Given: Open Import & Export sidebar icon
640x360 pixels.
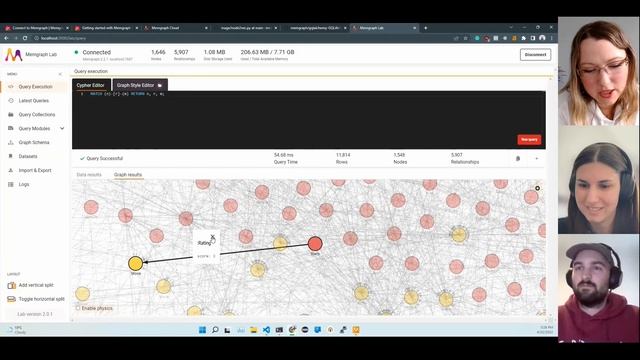Looking at the screenshot, I should pos(11,170).
